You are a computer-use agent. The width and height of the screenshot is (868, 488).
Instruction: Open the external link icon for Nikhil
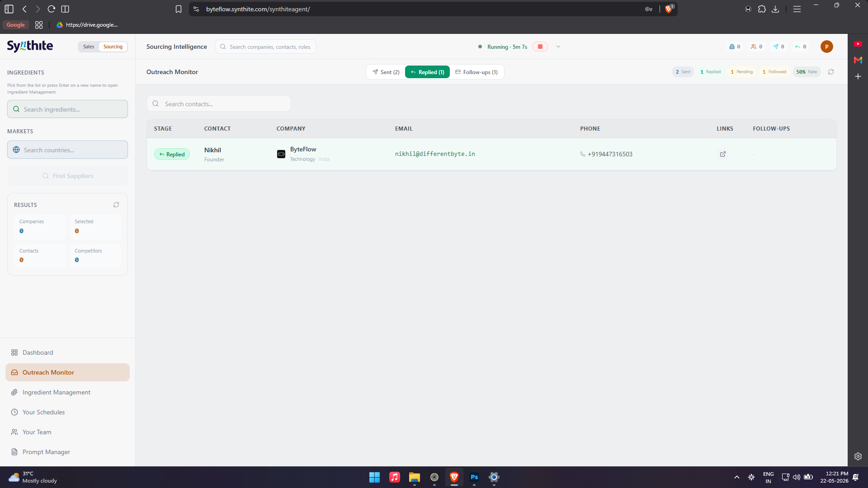tap(723, 154)
